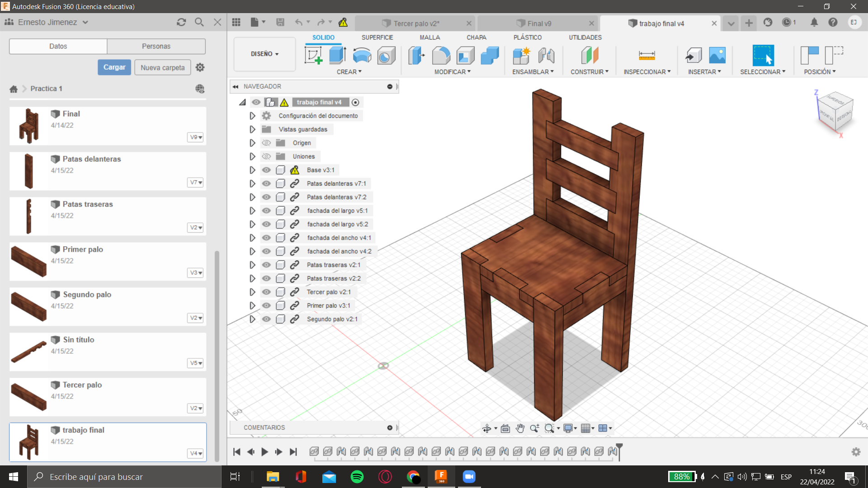Image resolution: width=868 pixels, height=488 pixels.
Task: Select the Create Sketch tool icon
Action: [313, 56]
